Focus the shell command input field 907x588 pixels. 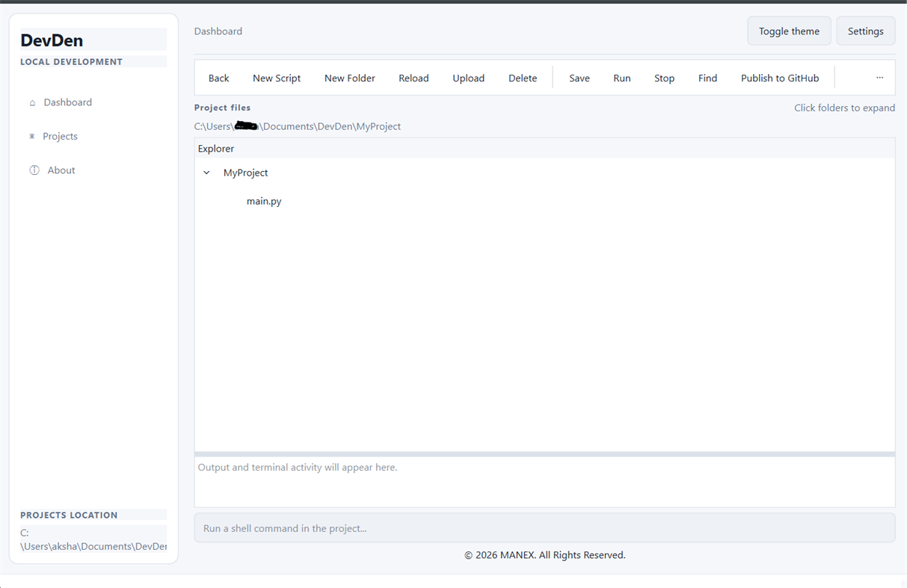[544, 528]
